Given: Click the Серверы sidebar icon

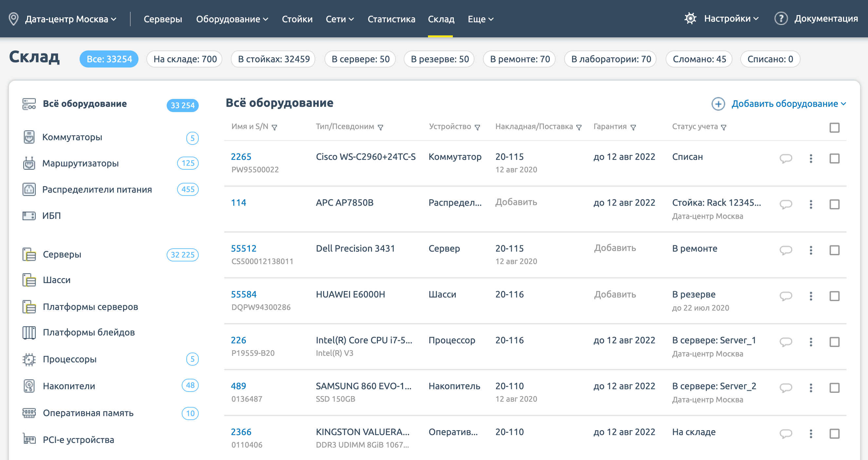Looking at the screenshot, I should (29, 254).
